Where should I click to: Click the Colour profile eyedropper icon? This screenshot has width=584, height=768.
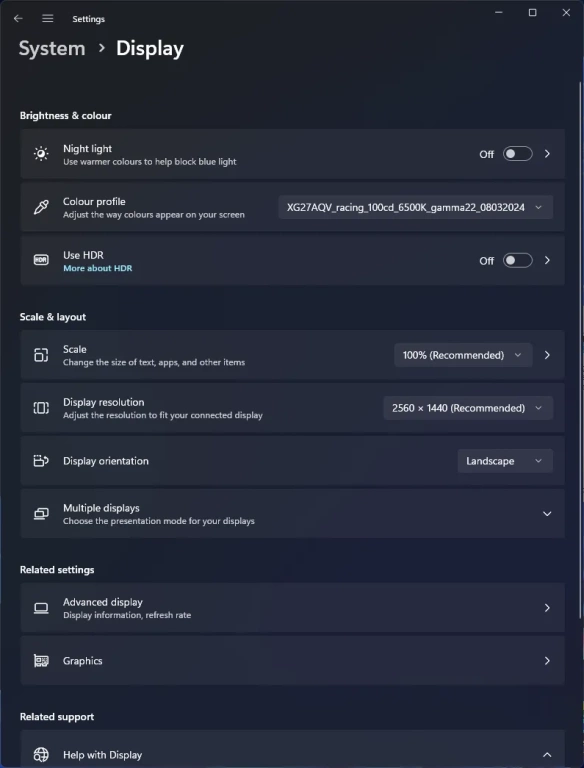[x=41, y=207]
